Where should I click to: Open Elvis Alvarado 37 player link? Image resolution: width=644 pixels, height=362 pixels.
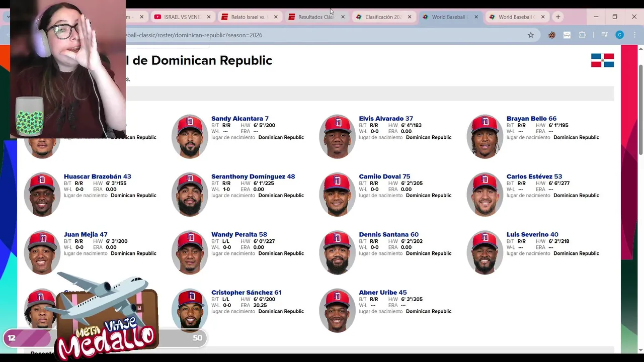386,119
